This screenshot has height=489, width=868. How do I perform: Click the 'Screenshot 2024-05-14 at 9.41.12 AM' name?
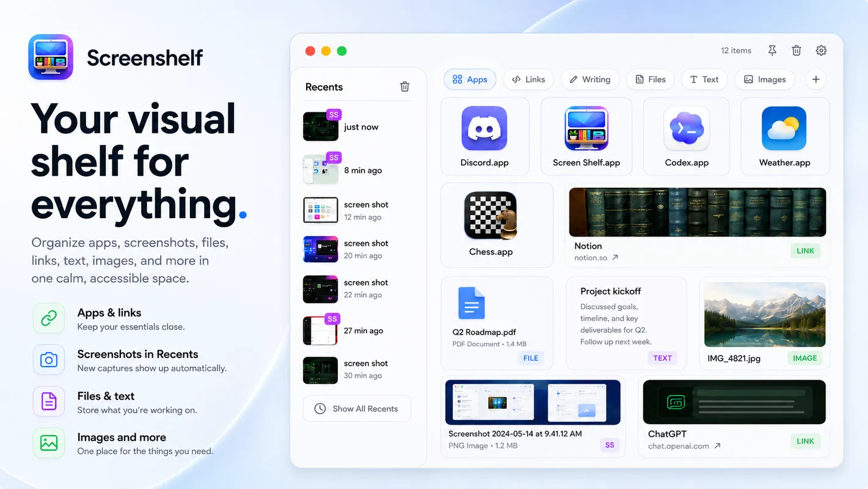[x=515, y=433]
